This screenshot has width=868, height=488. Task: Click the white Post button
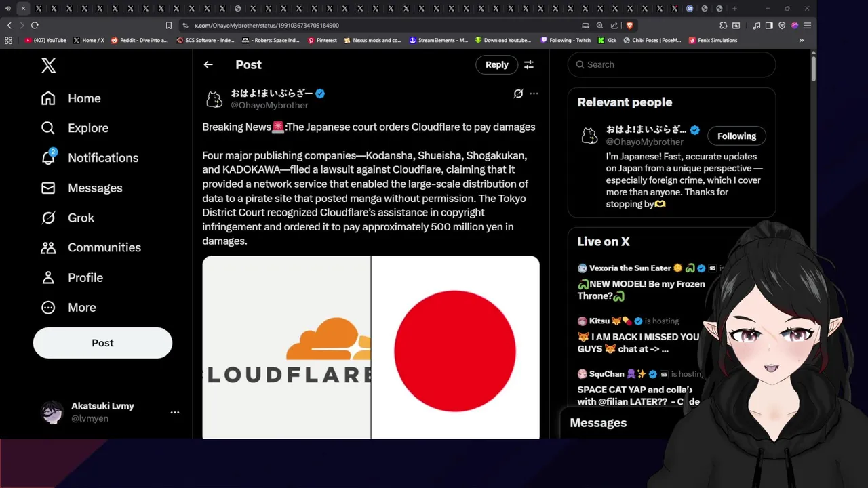click(x=102, y=343)
